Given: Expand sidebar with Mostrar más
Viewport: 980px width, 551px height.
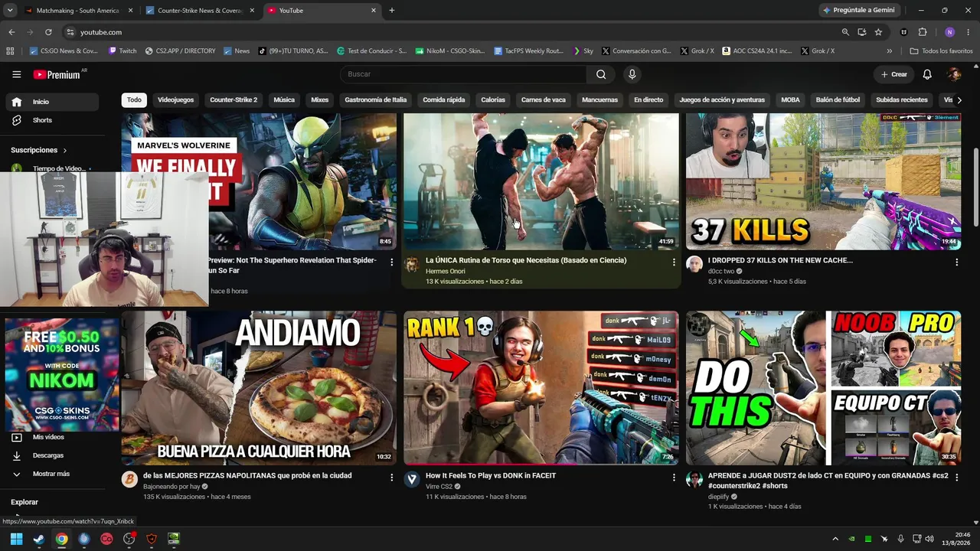Looking at the screenshot, I should point(51,474).
